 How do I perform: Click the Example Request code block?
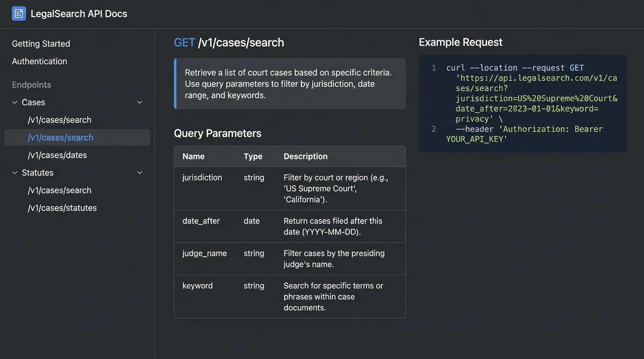pos(523,103)
